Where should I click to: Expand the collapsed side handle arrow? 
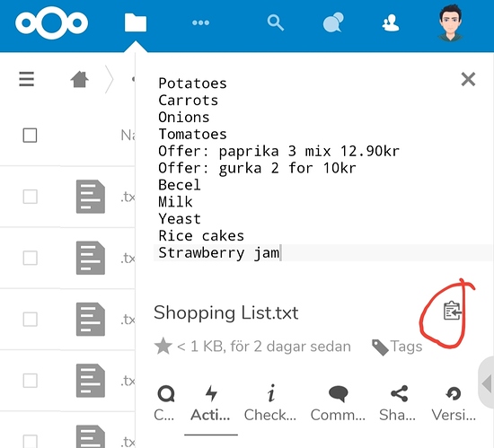click(x=487, y=383)
